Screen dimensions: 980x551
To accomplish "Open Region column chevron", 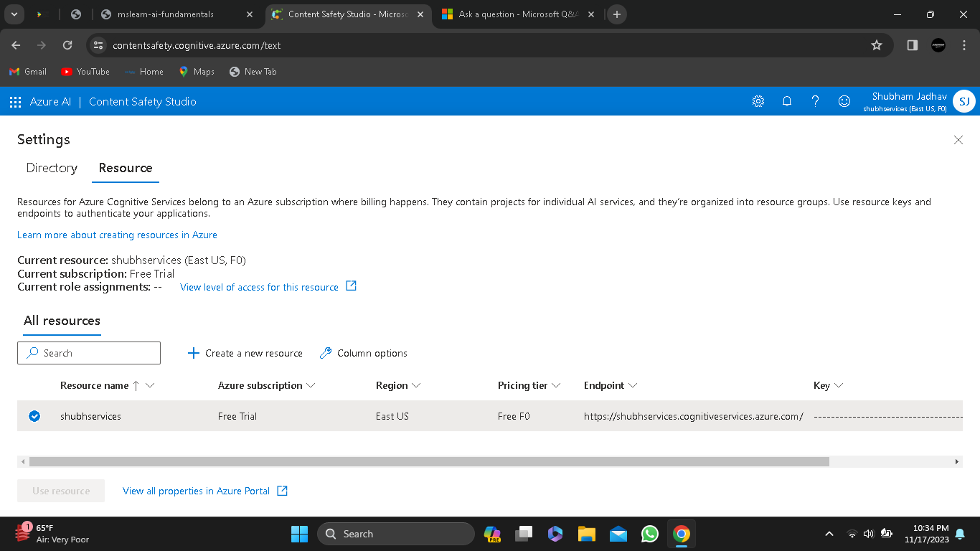I will click(x=416, y=385).
